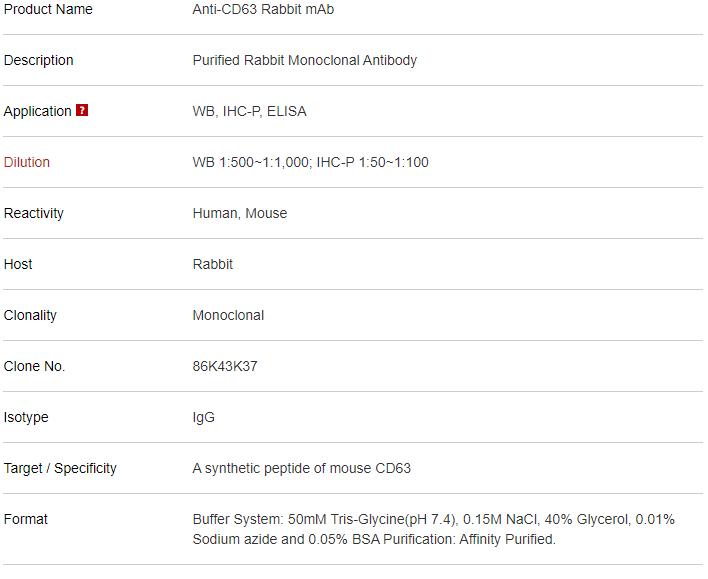Screen dimensions: 708x579
Task: Select the Human, Mouse reactivity value
Action: (x=240, y=213)
